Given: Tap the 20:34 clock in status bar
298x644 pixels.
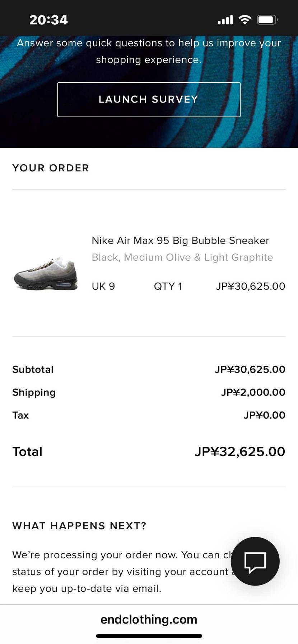Looking at the screenshot, I should (48, 20).
